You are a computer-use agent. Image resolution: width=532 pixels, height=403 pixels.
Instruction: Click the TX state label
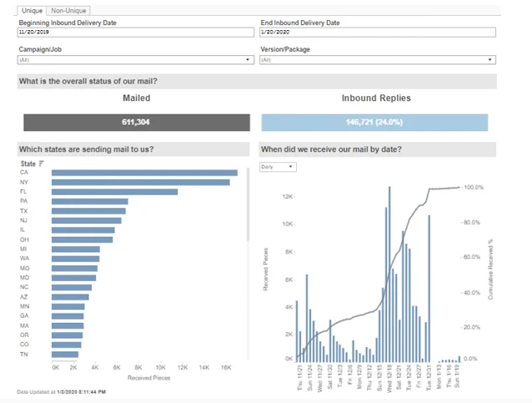23,211
